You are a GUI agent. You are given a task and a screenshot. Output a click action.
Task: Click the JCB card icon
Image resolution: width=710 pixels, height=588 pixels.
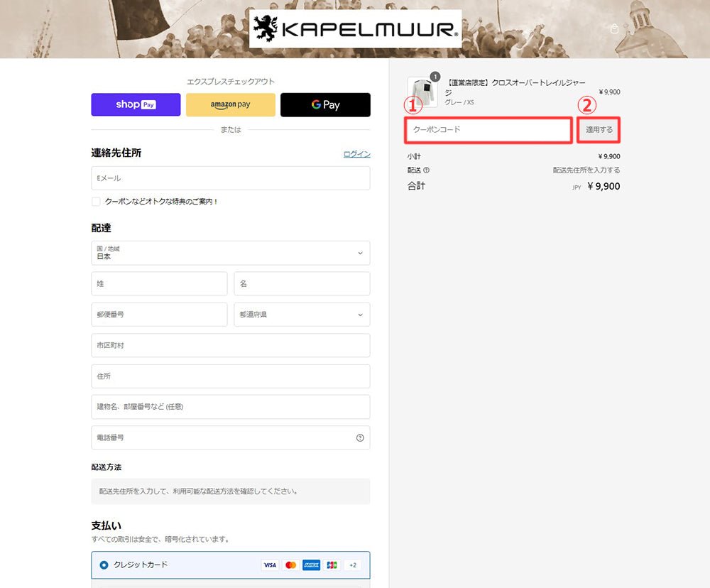332,565
